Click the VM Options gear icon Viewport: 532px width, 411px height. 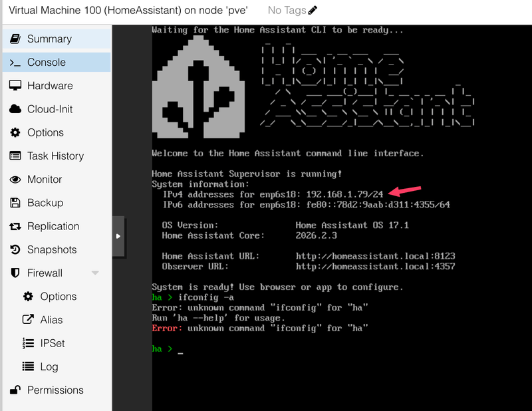[15, 132]
